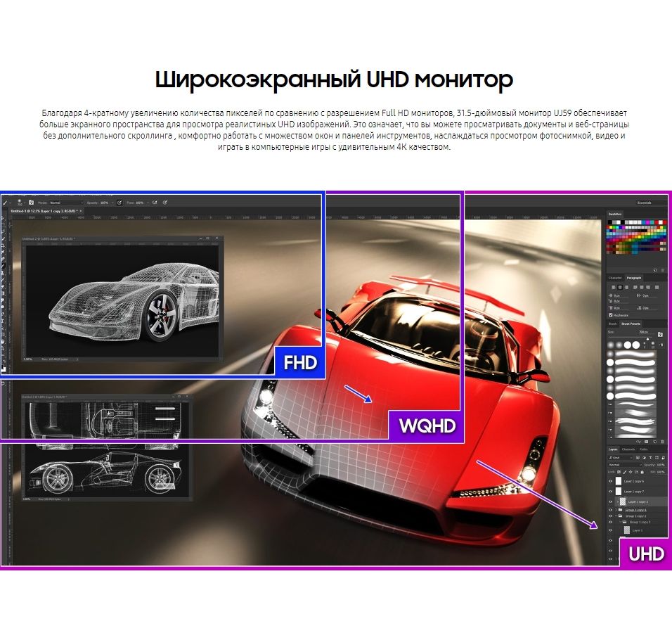672x633 pixels.
Task: Select the Swatches panel tab
Action: point(615,214)
